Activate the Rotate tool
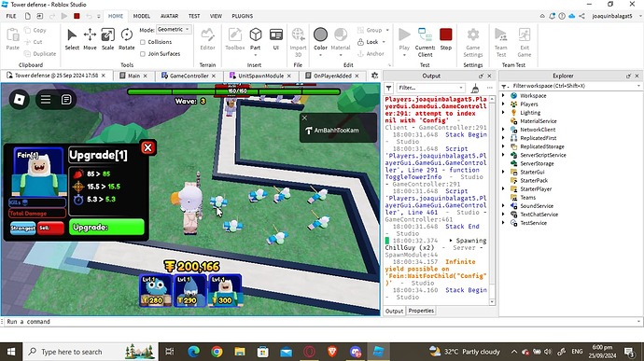The image size is (644, 361). [x=127, y=39]
